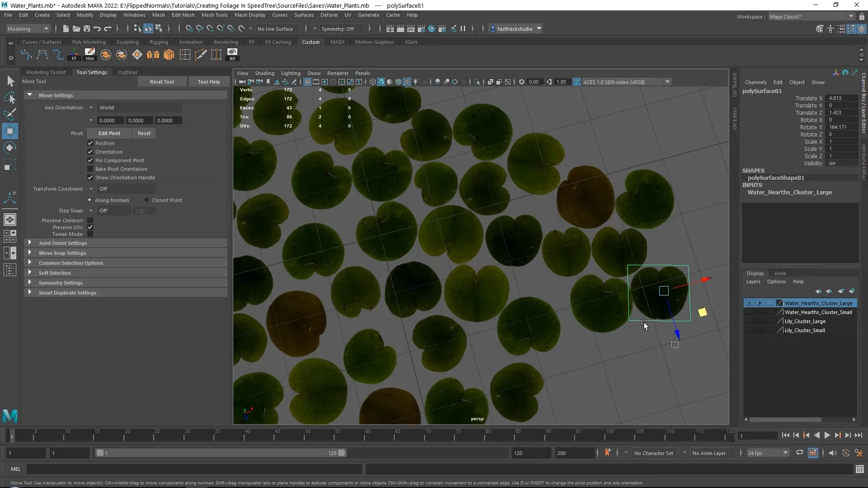Toggle the Orientation pivot checkbox
The width and height of the screenshot is (868, 488).
(90, 152)
